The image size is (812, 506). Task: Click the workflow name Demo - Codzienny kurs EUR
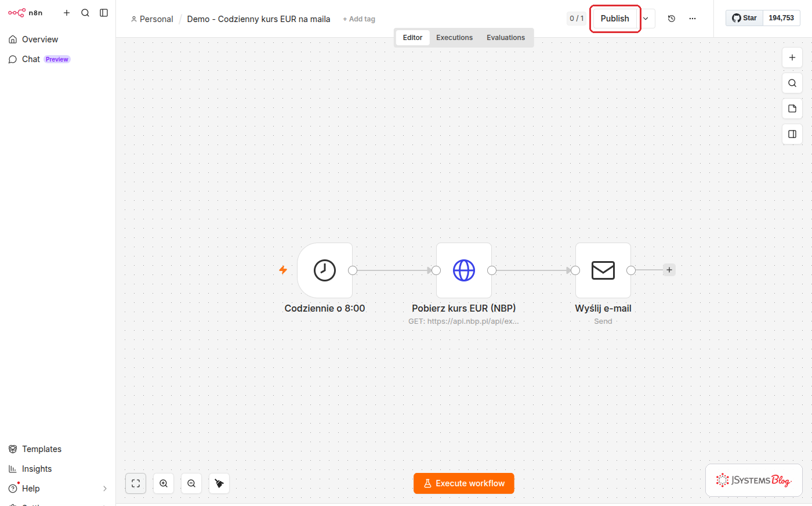pos(259,19)
